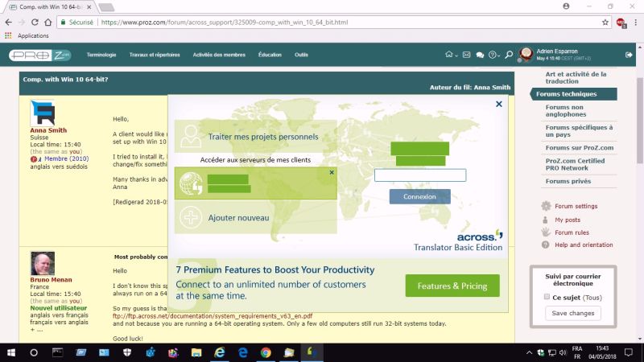The height and width of the screenshot is (362, 644).
Task: Open Forums privés
Action: 568,181
